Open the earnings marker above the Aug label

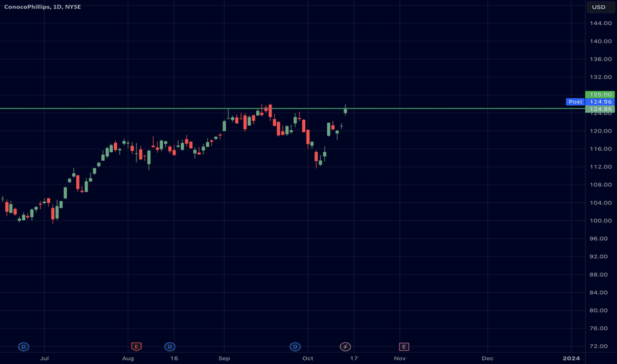click(136, 347)
